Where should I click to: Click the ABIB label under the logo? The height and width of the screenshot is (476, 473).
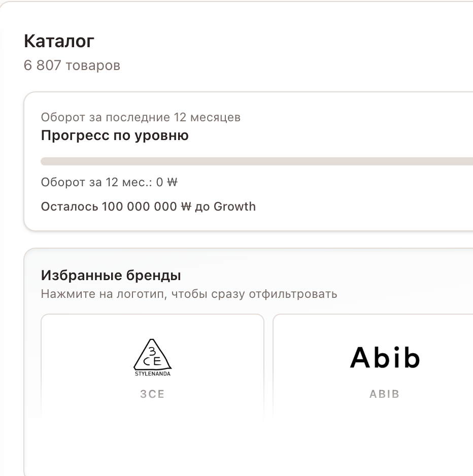click(385, 394)
